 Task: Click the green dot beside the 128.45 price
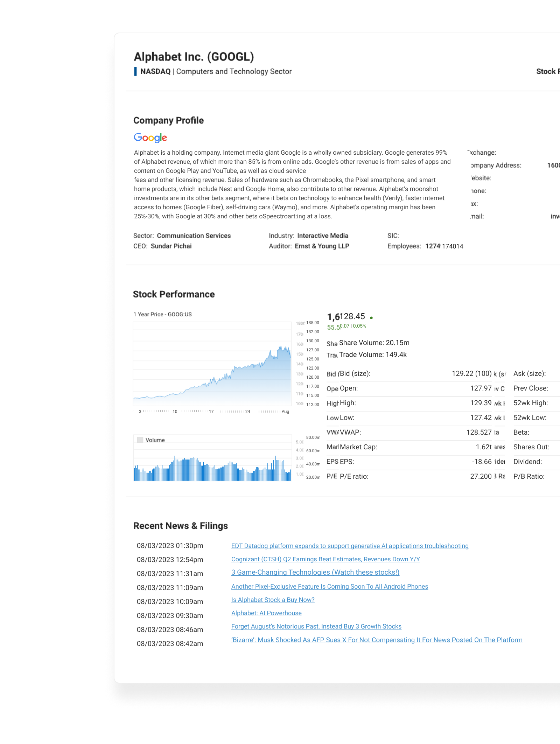(x=371, y=318)
